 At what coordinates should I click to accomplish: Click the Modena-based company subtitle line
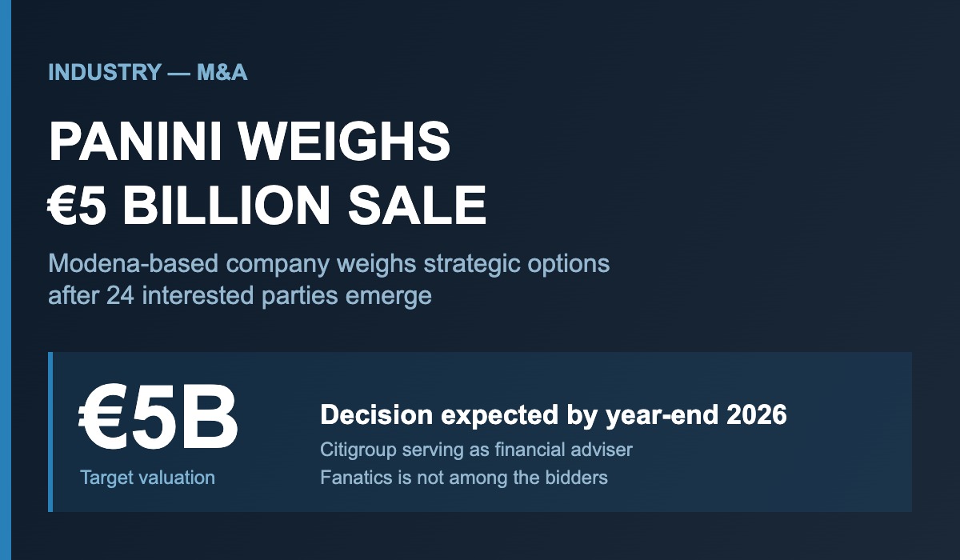pyautogui.click(x=329, y=263)
